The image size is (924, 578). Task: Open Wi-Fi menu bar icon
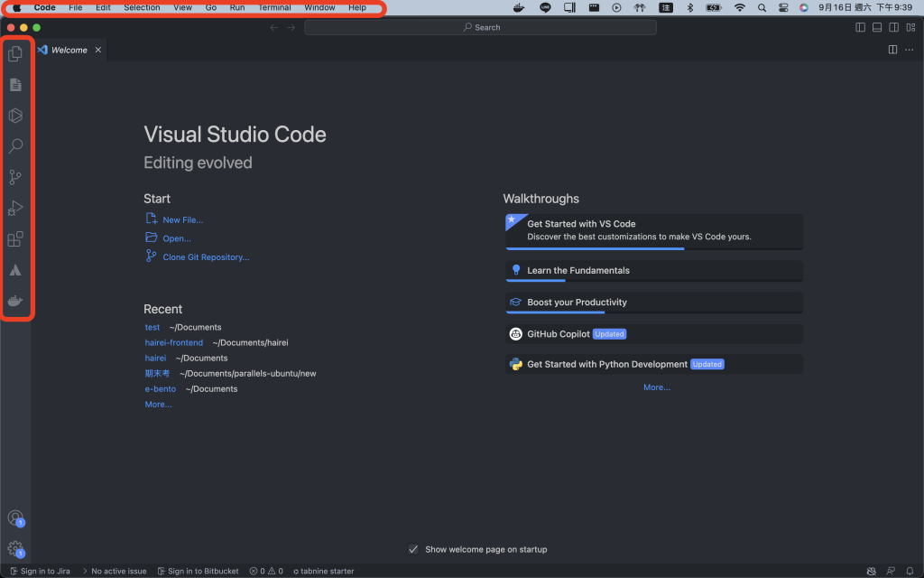point(740,7)
